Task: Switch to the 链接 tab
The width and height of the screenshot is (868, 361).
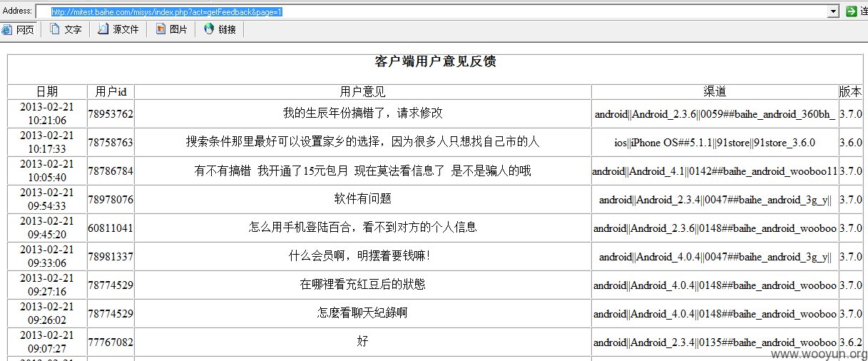Action: [x=220, y=29]
